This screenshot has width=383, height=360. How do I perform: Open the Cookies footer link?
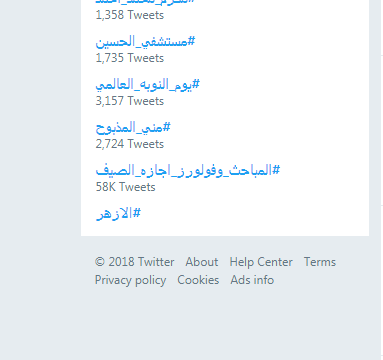pos(198,280)
